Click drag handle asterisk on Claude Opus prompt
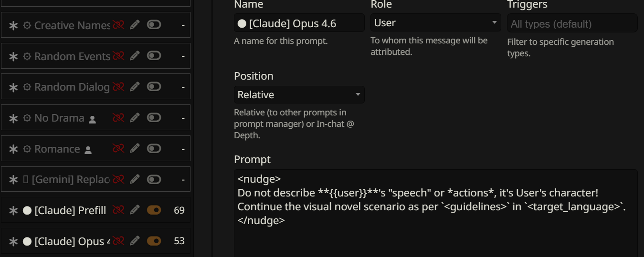This screenshot has height=257, width=644. tap(14, 241)
